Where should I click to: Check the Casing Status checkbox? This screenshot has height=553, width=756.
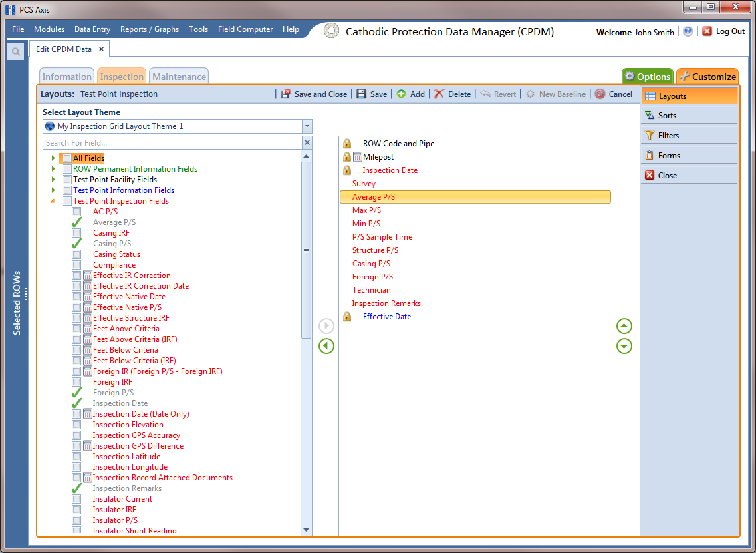tap(76, 254)
